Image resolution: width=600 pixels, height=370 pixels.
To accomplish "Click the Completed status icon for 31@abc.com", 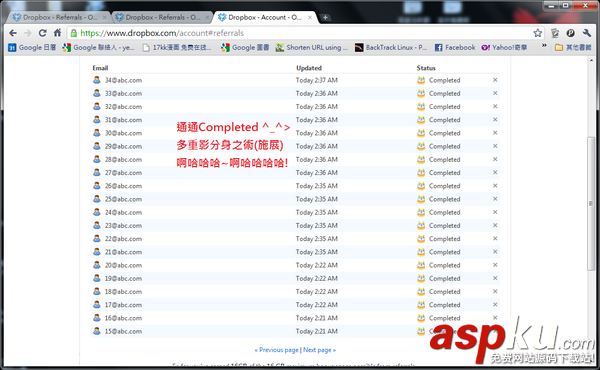I will (x=421, y=120).
